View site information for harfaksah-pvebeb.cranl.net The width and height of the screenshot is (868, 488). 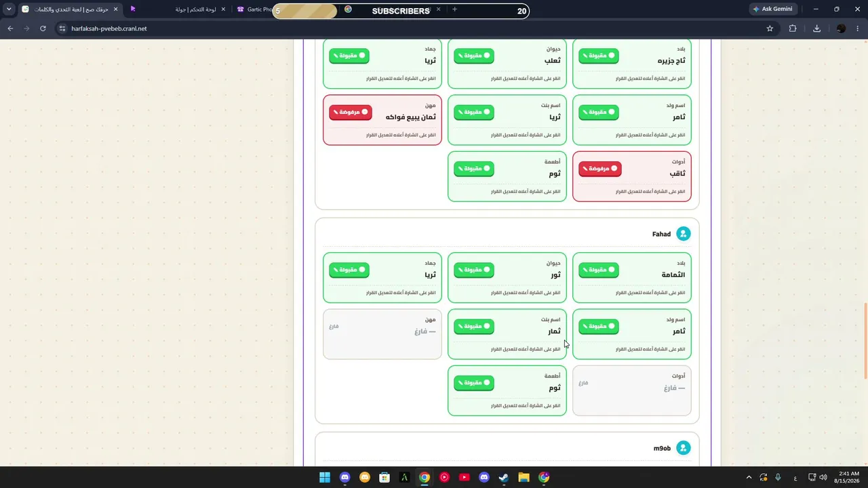tap(62, 28)
